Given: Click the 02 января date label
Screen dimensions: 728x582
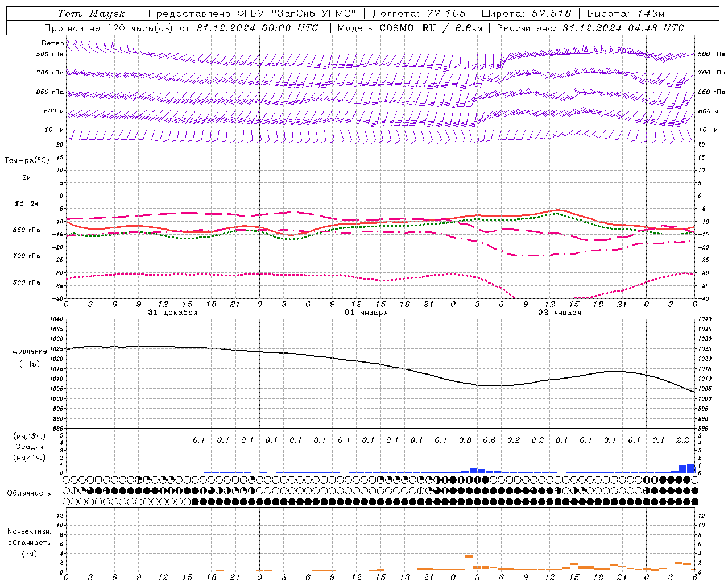Looking at the screenshot, I should (x=560, y=313).
